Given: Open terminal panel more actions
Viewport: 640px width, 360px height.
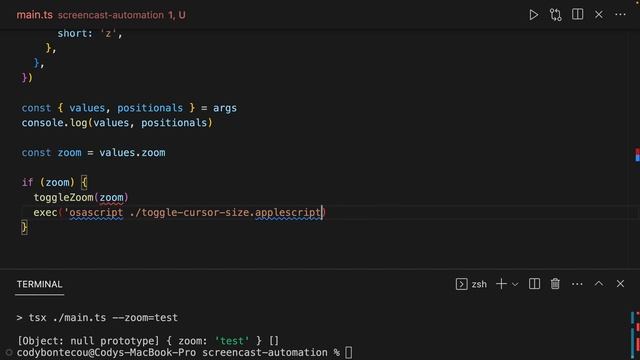Looking at the screenshot, I should (577, 284).
